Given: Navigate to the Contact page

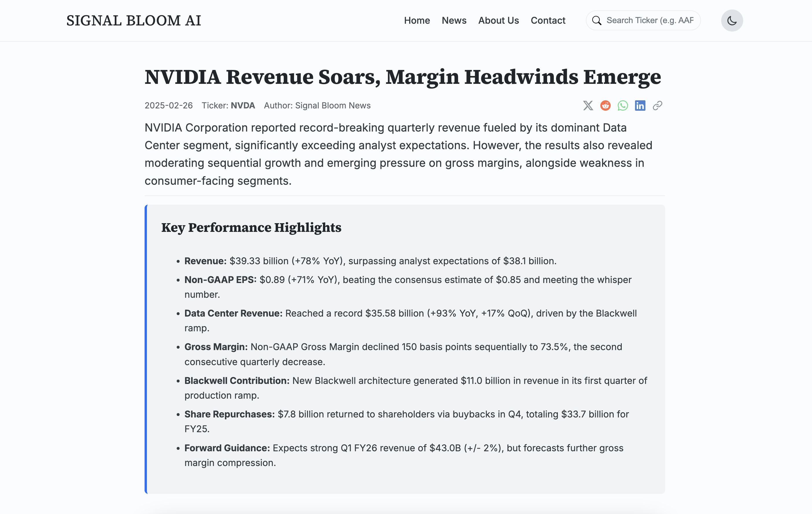Looking at the screenshot, I should click(x=548, y=21).
